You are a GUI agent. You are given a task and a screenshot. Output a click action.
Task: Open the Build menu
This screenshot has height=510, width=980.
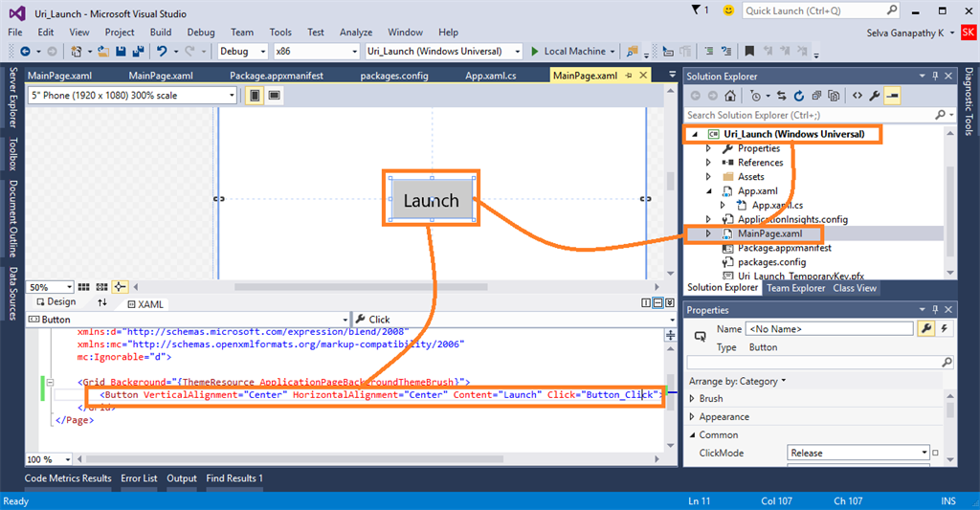point(160,32)
